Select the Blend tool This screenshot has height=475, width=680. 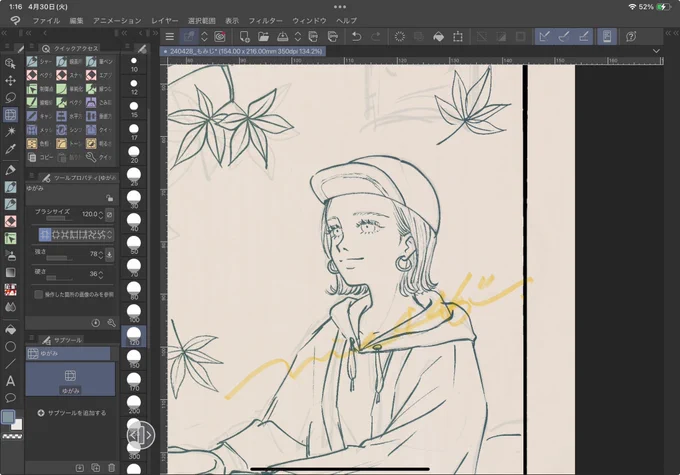point(10,307)
